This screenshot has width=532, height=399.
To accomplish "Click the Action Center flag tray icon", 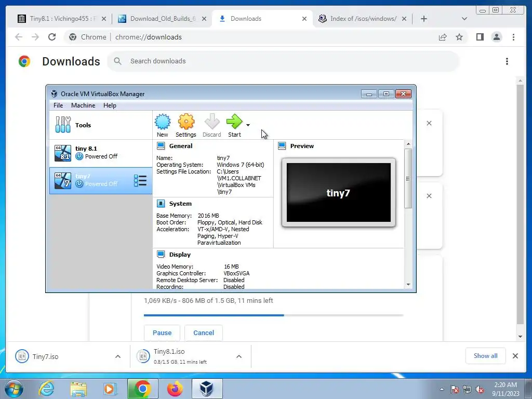I will [x=454, y=390].
